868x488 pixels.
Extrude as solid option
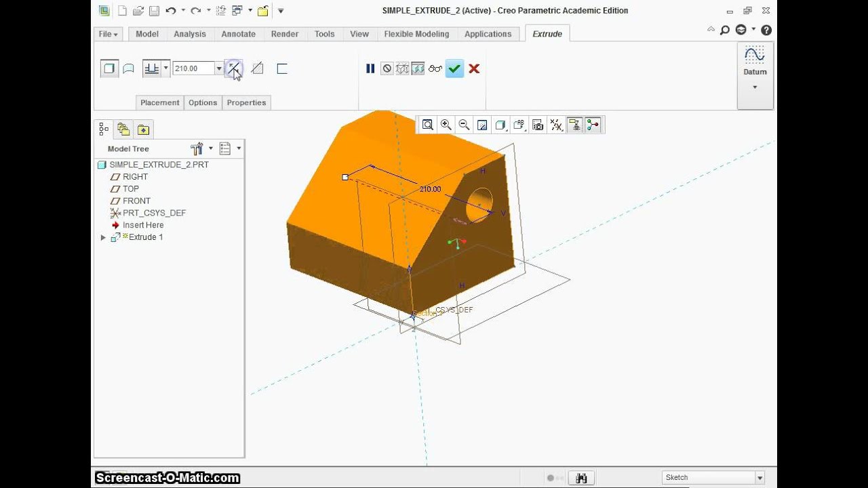point(108,68)
